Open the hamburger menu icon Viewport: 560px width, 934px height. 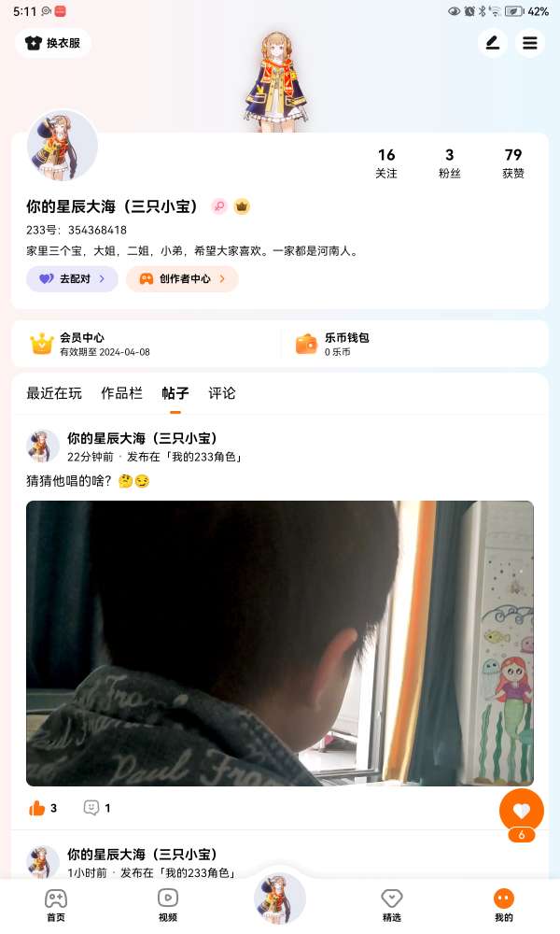pos(529,43)
